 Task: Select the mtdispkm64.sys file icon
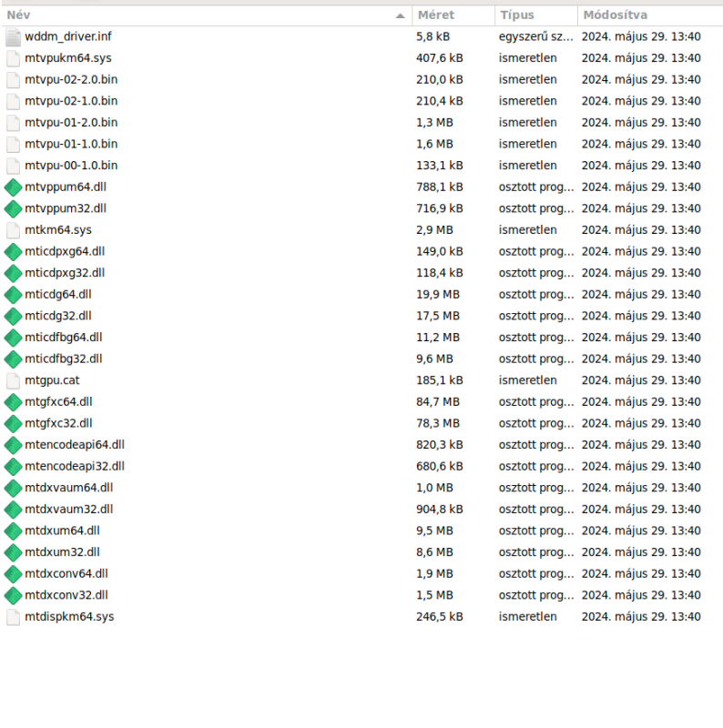tap(13, 617)
